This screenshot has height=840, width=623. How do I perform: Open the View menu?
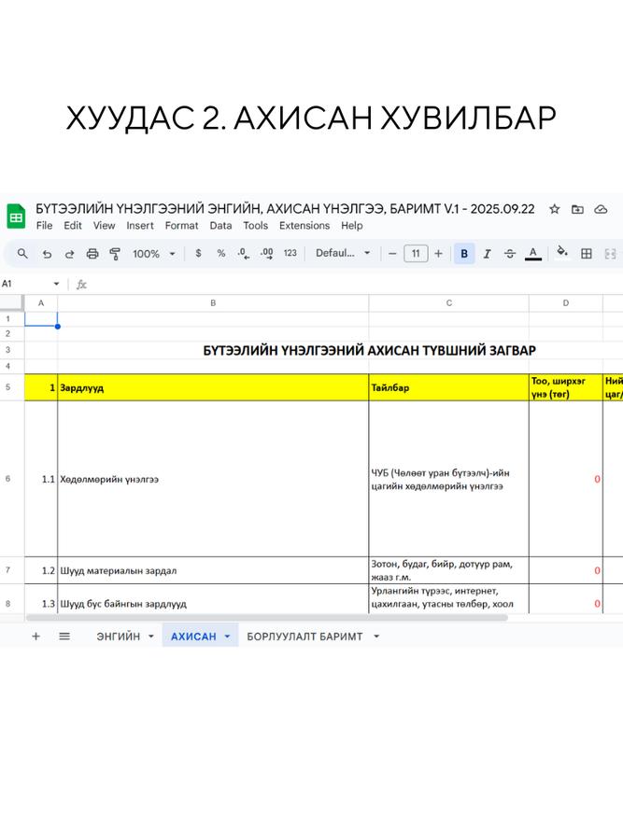pyautogui.click(x=104, y=226)
